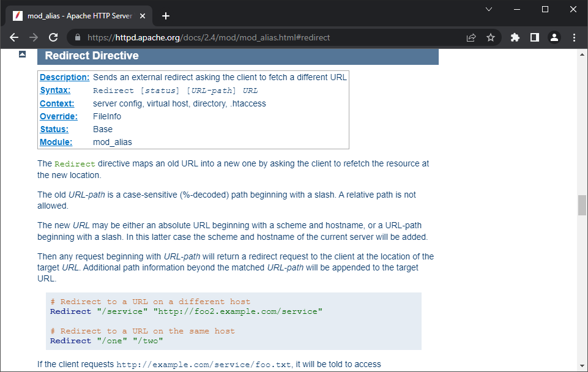Screen dimensions: 588x372
Task: View site information padlock icon
Action: (77, 37)
